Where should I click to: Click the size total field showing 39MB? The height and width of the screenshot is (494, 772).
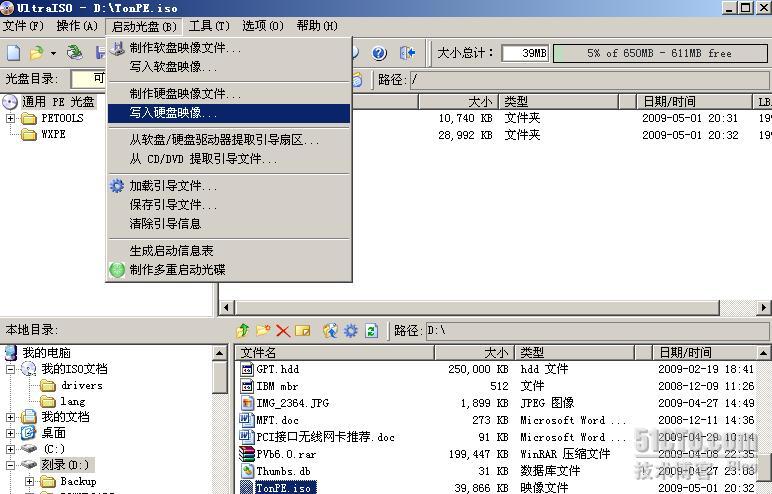pyautogui.click(x=525, y=53)
